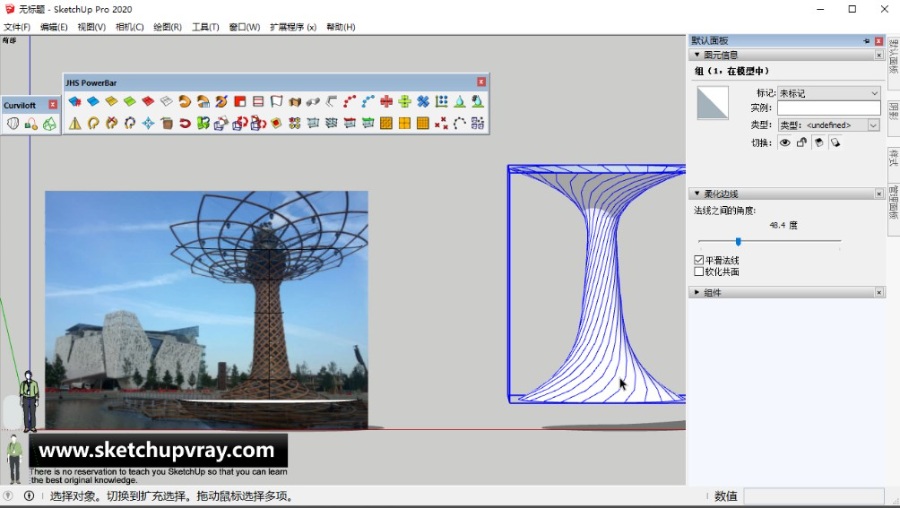Toggle the eye hide button in 图元信息
900x508 pixels.
785,142
